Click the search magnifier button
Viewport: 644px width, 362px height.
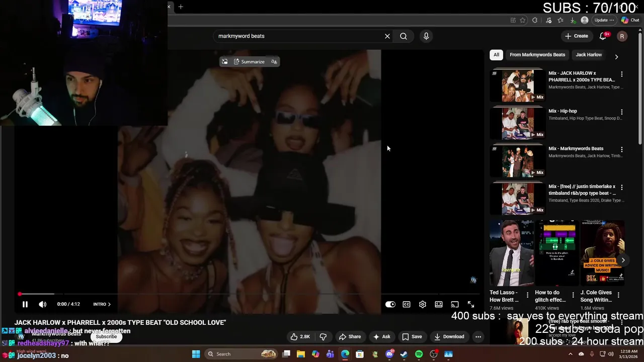(x=404, y=36)
